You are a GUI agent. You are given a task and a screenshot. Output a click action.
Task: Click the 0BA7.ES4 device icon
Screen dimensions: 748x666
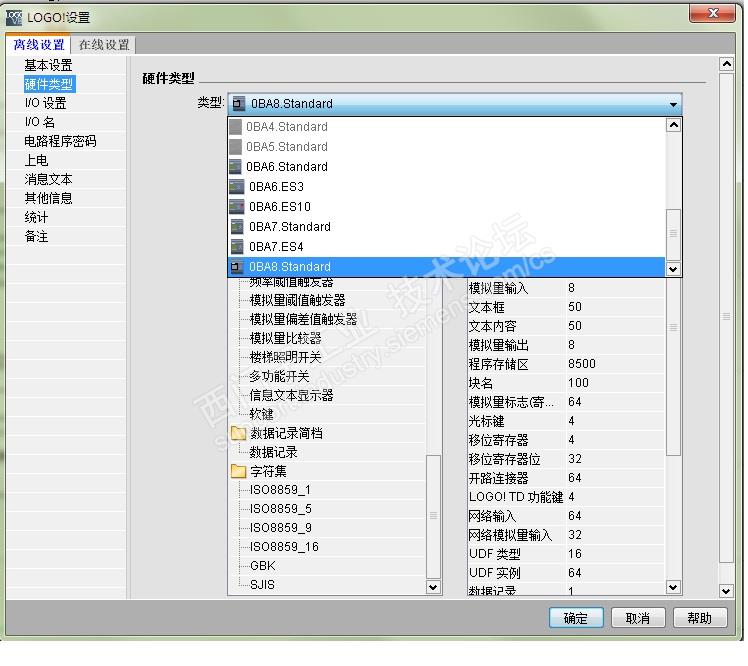coord(237,247)
